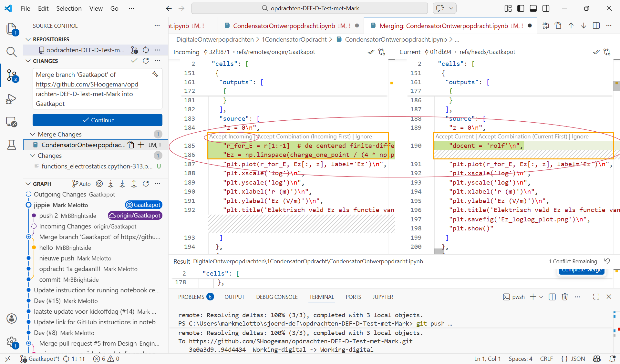Open the Accounts icon near the bottom
Image resolution: width=620 pixels, height=364 pixels.
(x=12, y=318)
